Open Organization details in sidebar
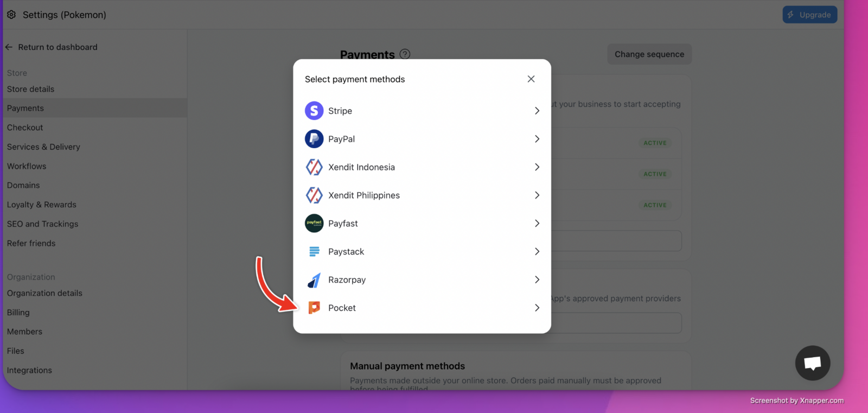The width and height of the screenshot is (868, 413). click(44, 293)
